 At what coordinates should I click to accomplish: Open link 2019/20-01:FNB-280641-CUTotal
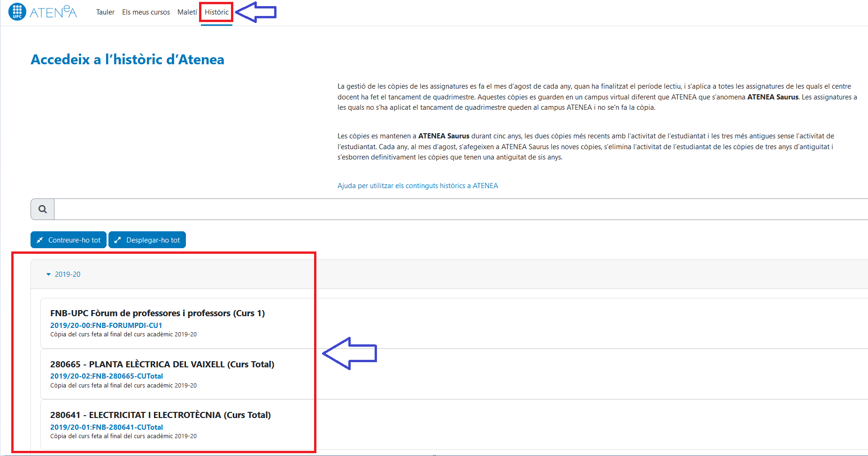pyautogui.click(x=107, y=427)
